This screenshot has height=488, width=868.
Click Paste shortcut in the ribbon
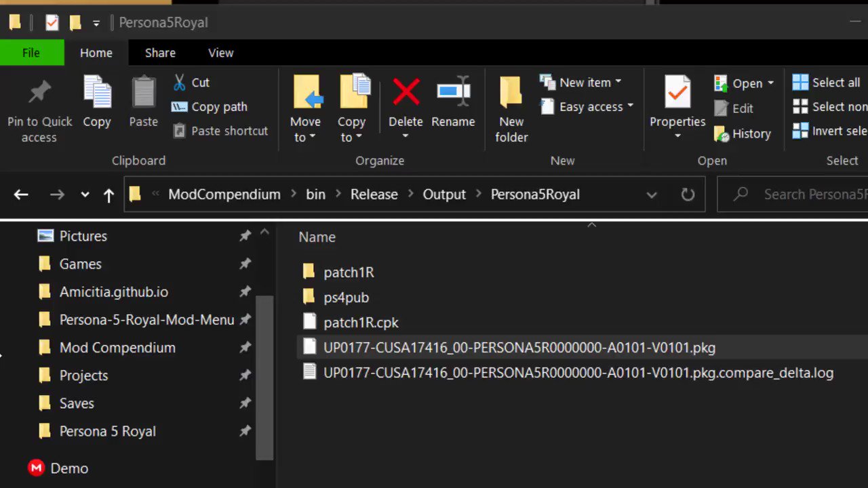point(220,131)
